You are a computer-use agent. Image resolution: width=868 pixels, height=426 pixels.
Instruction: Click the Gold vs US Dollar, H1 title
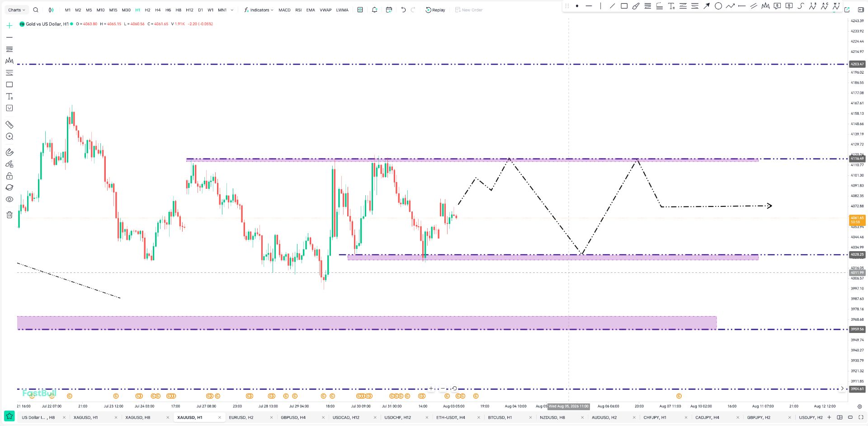click(47, 24)
